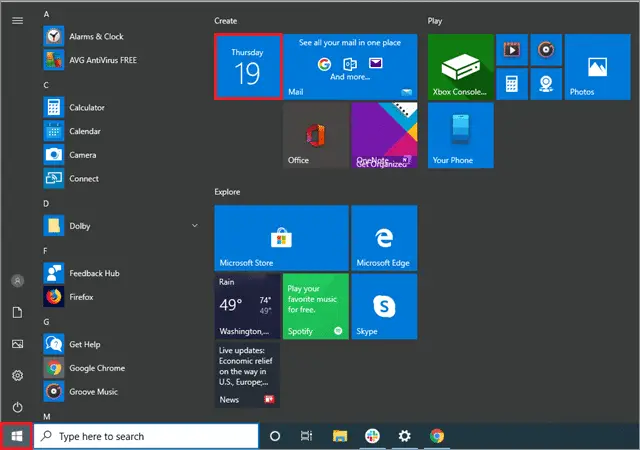Screen dimensions: 640x450
Task: Open Task View on taskbar
Action: pyautogui.click(x=307, y=436)
